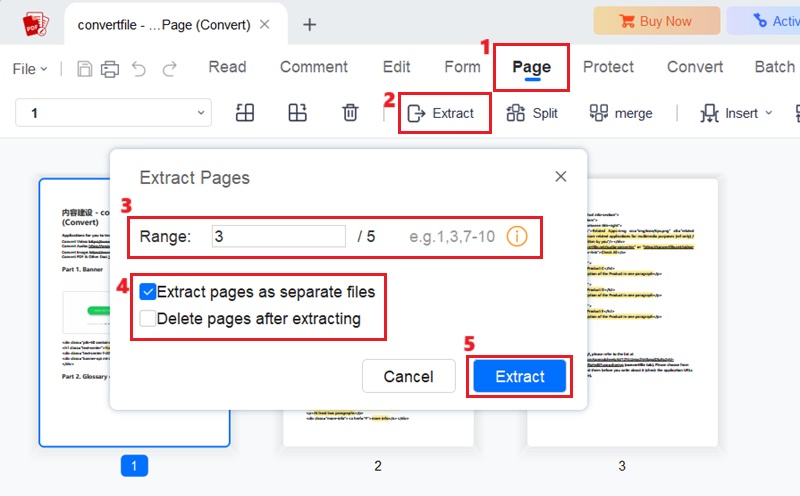Uncheck Extract pages as separate files
800x496 pixels.
click(147, 292)
